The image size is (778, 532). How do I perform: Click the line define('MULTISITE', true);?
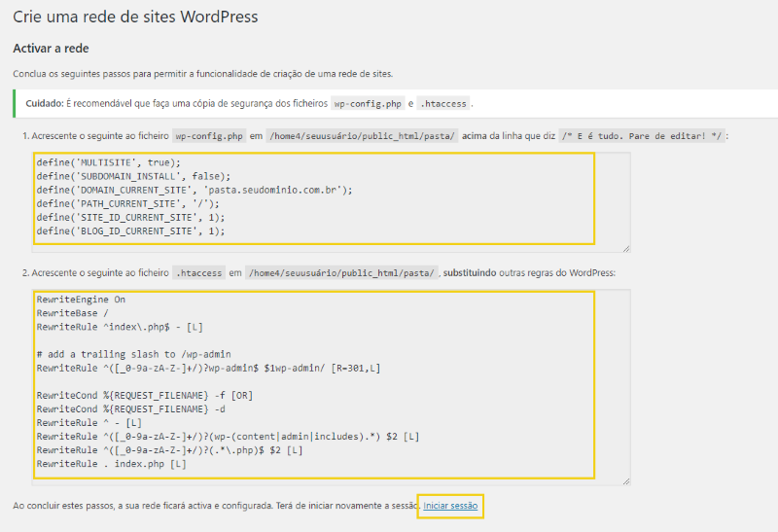coord(109,162)
